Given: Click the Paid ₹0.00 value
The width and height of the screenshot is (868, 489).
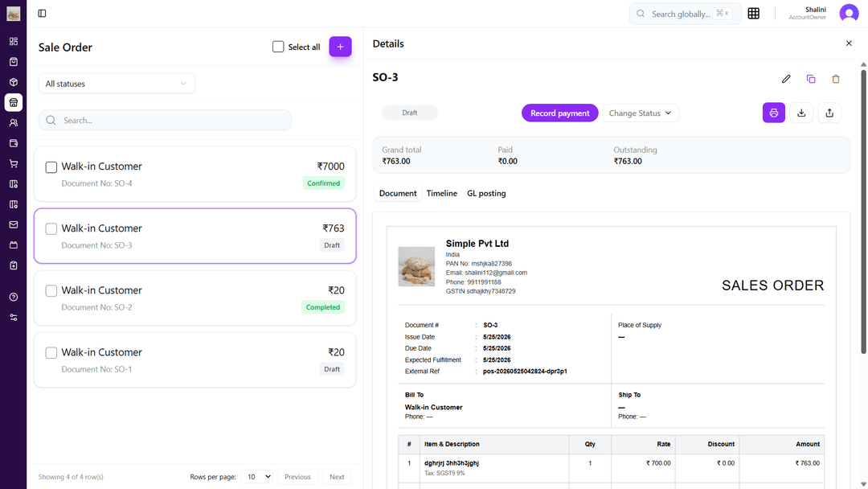Looking at the screenshot, I should (508, 161).
